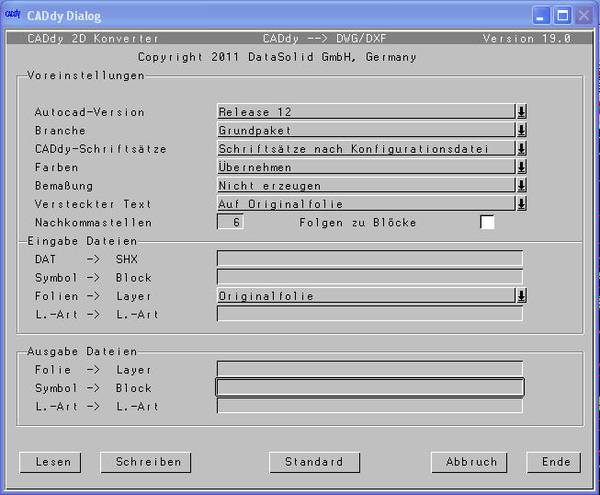Screen dimensions: 600x495
Task: Click the Ende button
Action: [x=555, y=462]
